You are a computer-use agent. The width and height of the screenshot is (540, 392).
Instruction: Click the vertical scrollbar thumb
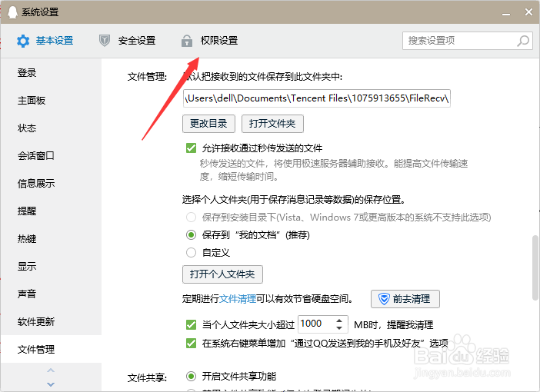(535, 267)
